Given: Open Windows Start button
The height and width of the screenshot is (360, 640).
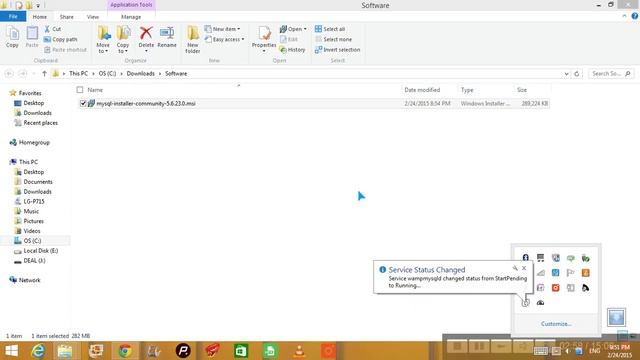Looking at the screenshot, I should [x=11, y=351].
